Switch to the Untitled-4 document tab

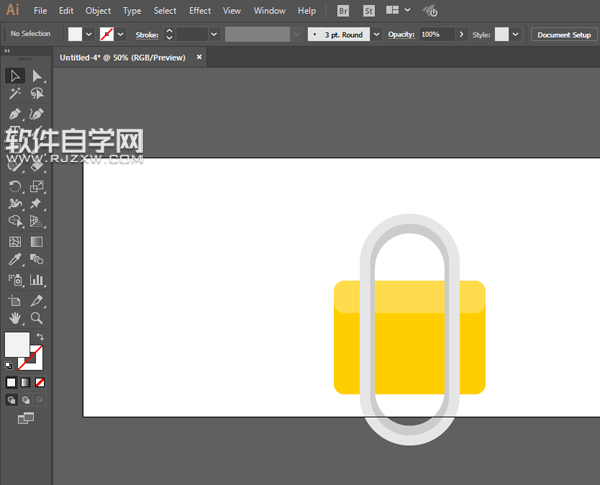122,57
